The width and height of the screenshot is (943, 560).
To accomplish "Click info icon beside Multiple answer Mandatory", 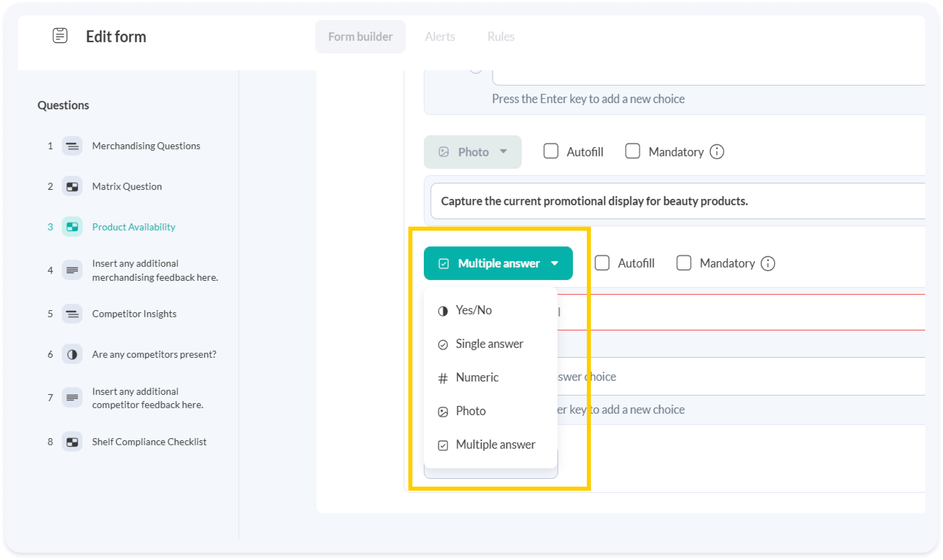I will (x=768, y=263).
